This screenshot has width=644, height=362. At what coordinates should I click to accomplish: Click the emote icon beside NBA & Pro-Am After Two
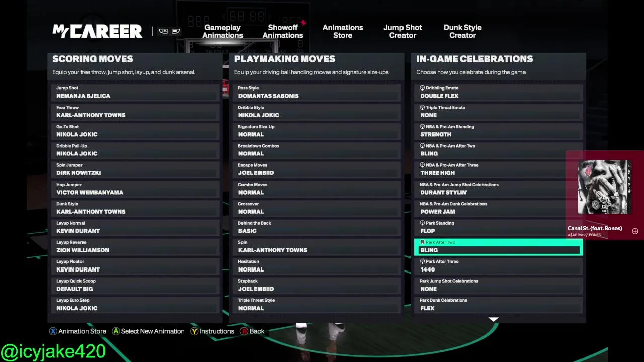click(x=422, y=146)
